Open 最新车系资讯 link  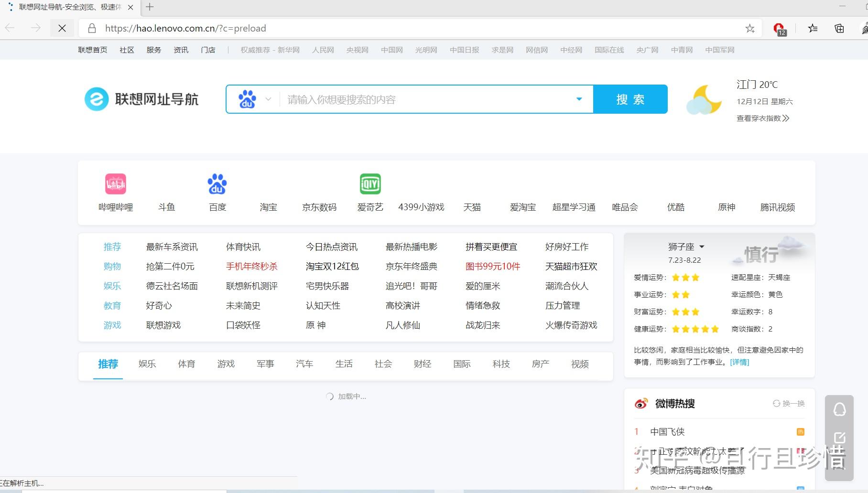[x=172, y=246]
